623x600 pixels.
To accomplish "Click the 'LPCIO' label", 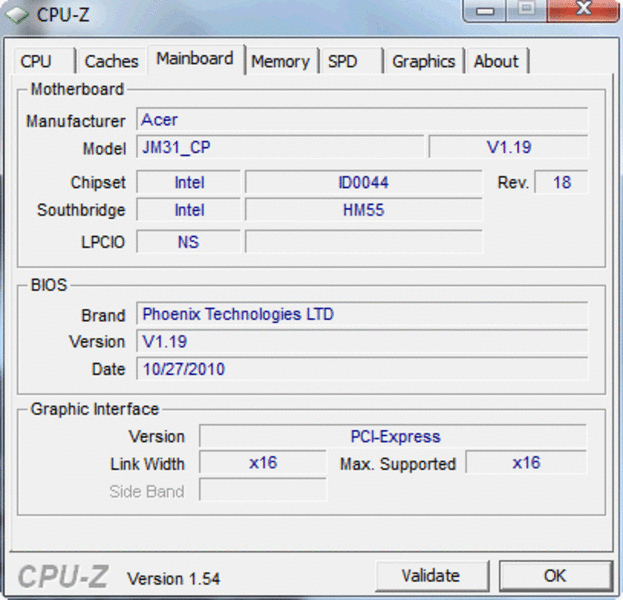I will (103, 242).
